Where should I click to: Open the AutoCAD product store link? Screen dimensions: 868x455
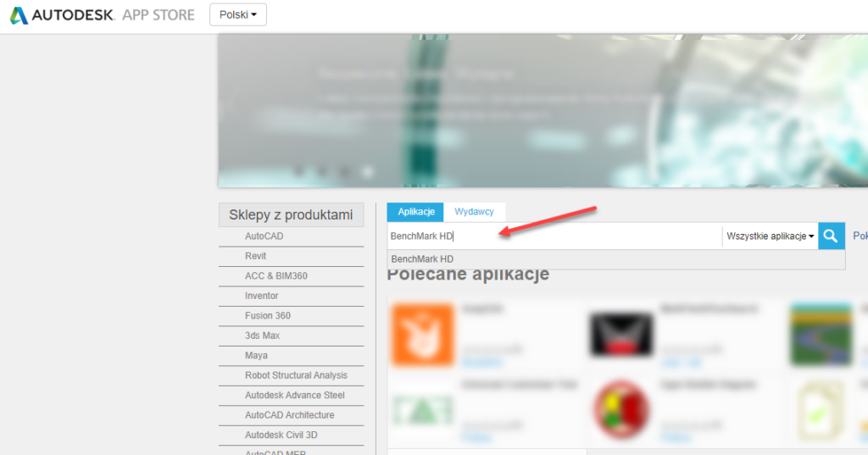264,236
